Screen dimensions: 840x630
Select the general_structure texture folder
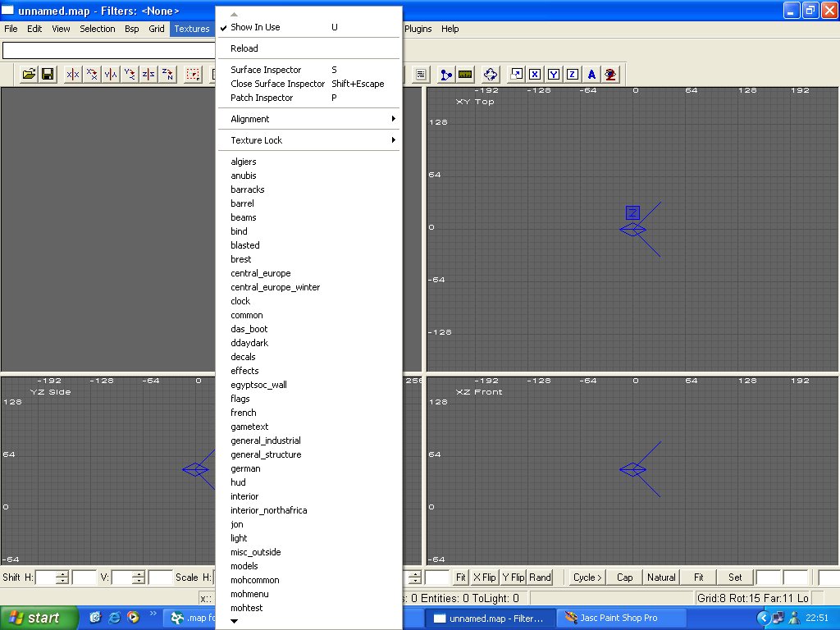[x=266, y=454]
